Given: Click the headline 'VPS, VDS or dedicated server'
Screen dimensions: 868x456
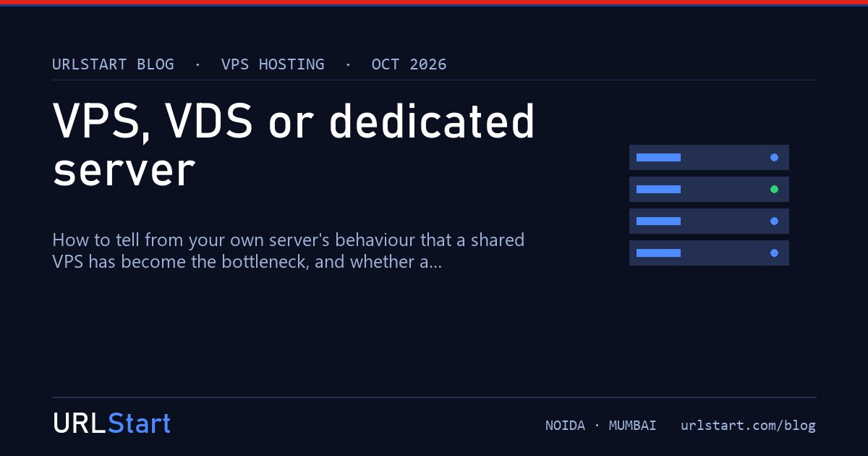Looking at the screenshot, I should [x=294, y=145].
